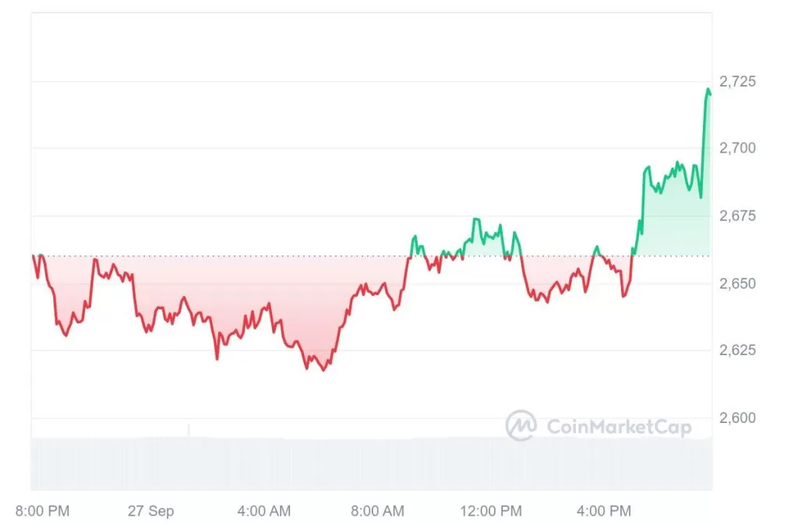The width and height of the screenshot is (798, 532).
Task: Click the 2,700 price axis label
Action: pos(736,148)
